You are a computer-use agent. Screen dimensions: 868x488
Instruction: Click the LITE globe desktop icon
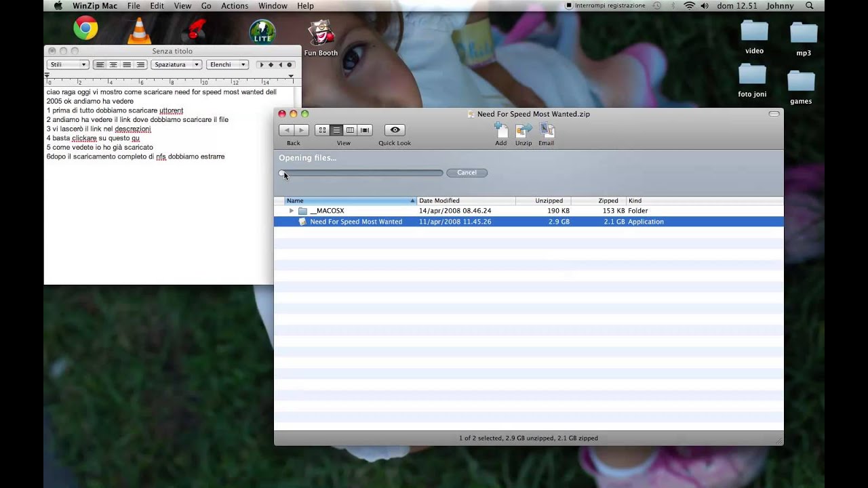pos(262,31)
